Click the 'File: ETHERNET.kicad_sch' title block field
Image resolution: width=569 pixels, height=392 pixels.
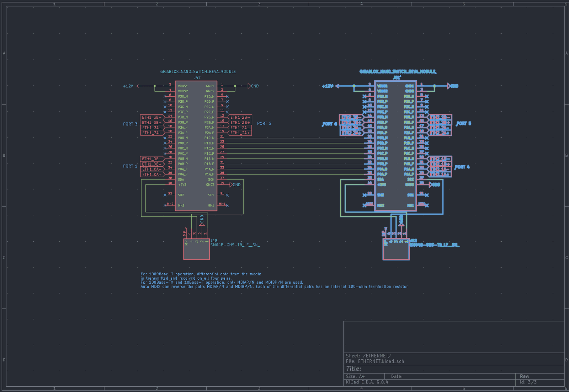(375, 361)
